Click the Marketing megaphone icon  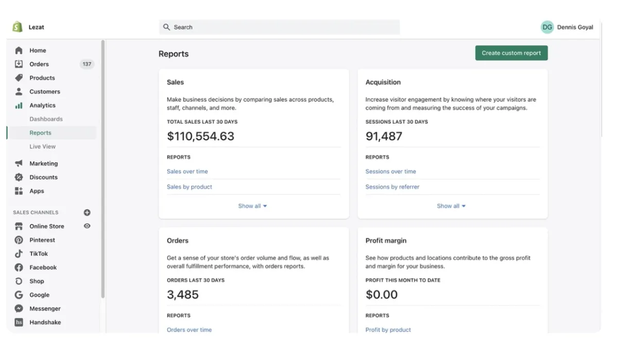[19, 164]
